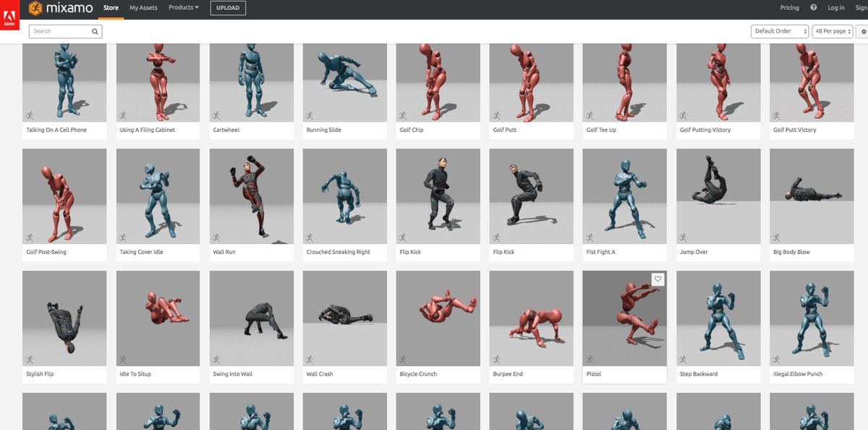Click running-man icon on Idle To Situp
The width and height of the screenshot is (868, 430).
coord(123,359)
